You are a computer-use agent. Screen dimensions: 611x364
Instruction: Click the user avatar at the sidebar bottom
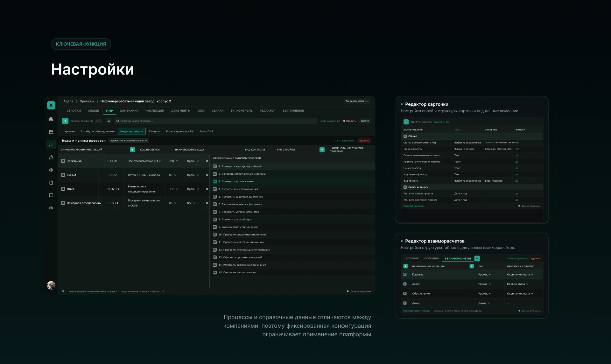click(51, 285)
